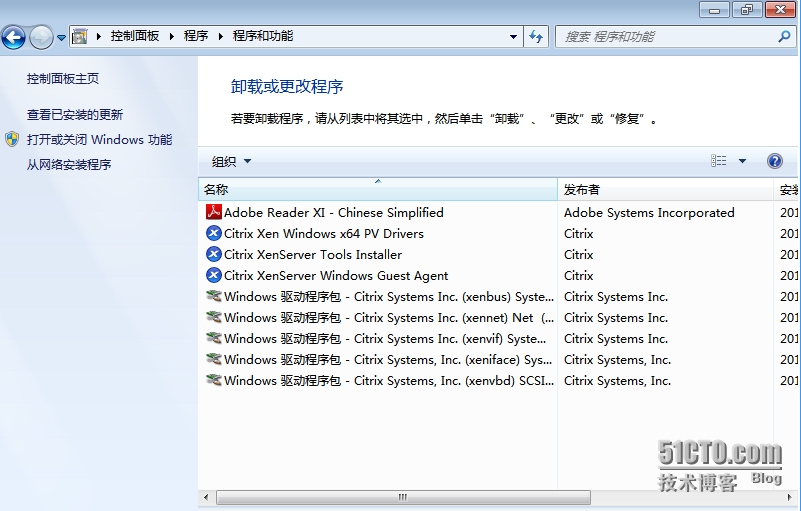The height and width of the screenshot is (511, 801).
Task: Click the horizontal scrollbar left arrow
Action: pyautogui.click(x=206, y=497)
